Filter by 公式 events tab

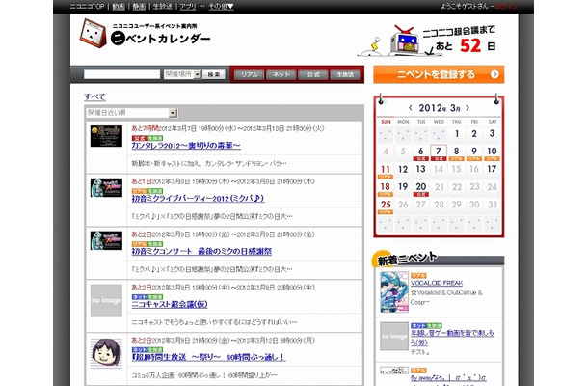click(313, 74)
